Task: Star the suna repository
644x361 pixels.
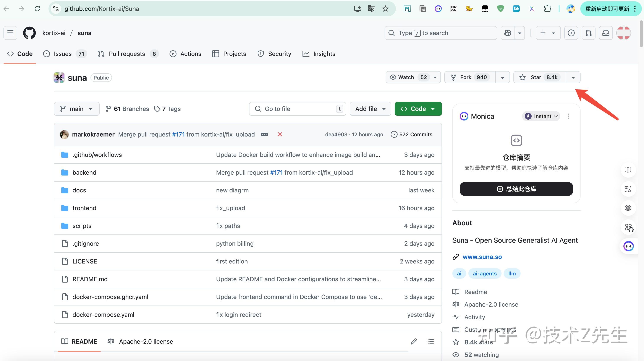Action: 539,77
